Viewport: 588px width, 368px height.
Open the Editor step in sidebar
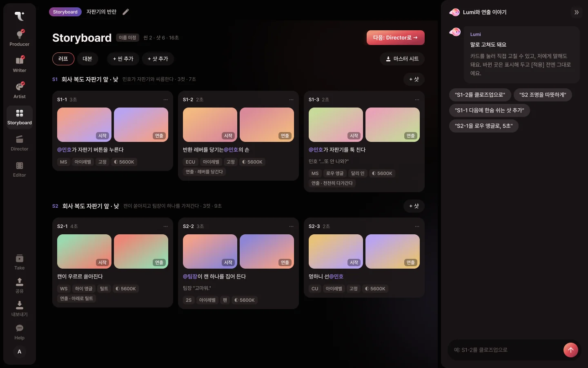pyautogui.click(x=20, y=169)
